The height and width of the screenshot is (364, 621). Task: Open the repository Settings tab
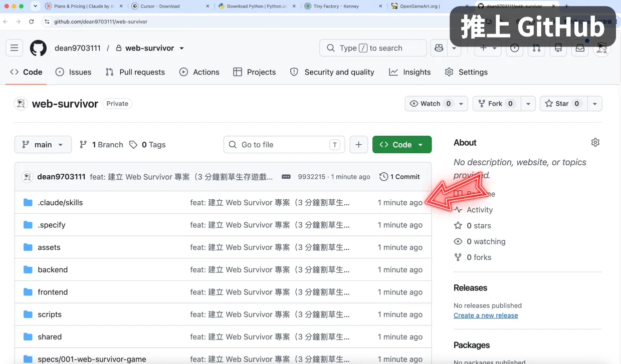(x=466, y=72)
